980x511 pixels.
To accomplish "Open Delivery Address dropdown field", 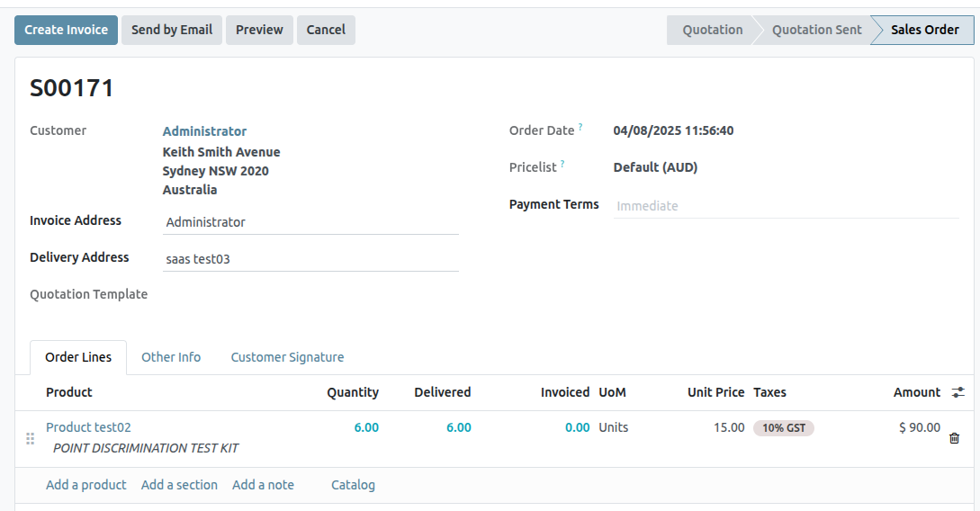I will pos(310,259).
